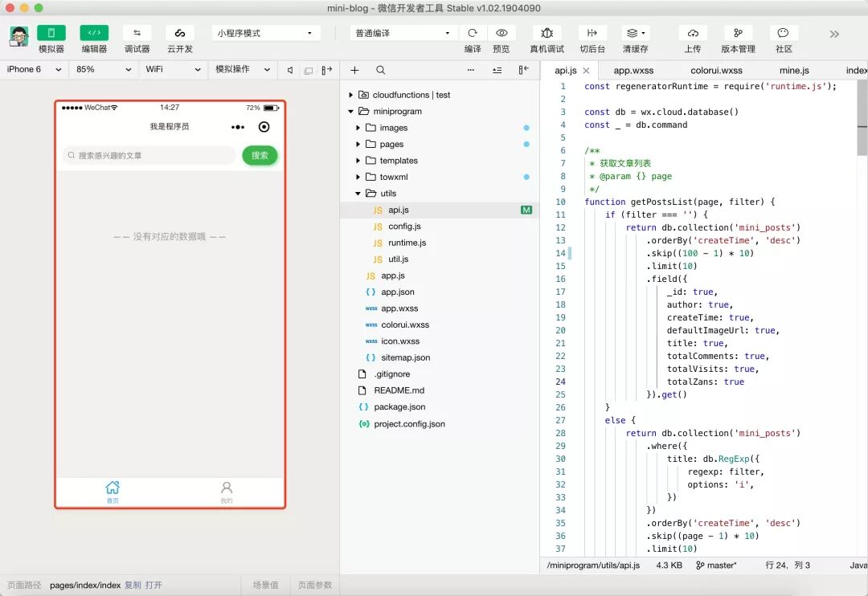Open 版本管理 version control
Viewport: 868px width, 596px height.
point(738,33)
